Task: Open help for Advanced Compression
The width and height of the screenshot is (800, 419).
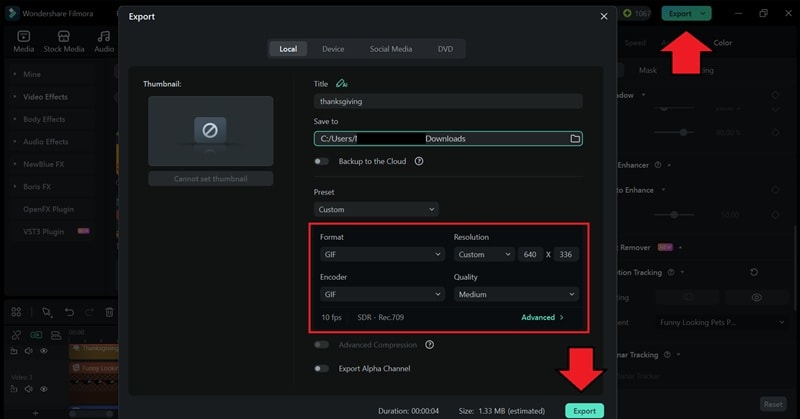Action: 430,344
